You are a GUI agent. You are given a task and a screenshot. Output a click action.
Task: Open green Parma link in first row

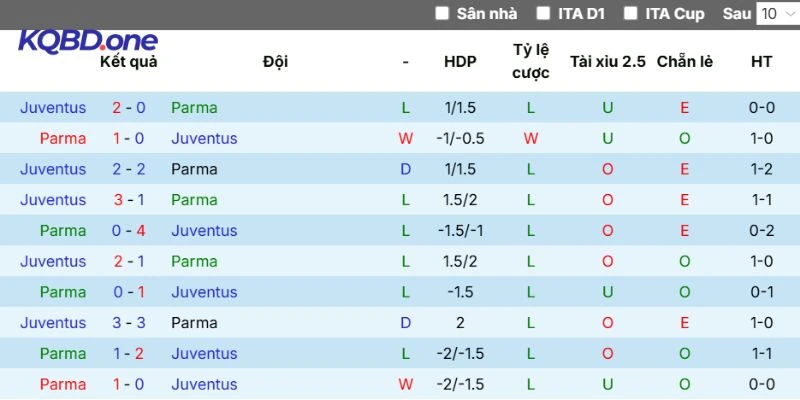(194, 108)
